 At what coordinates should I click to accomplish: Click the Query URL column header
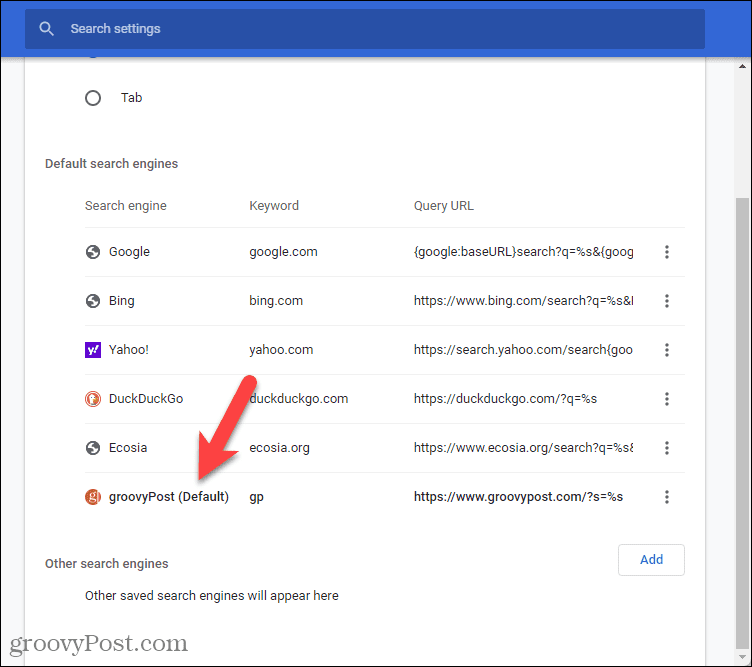tap(444, 206)
